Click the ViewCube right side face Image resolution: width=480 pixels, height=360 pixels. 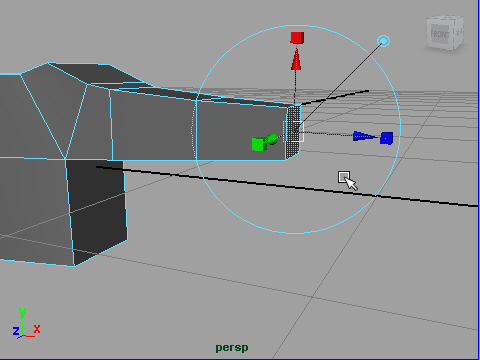pyautogui.click(x=458, y=32)
